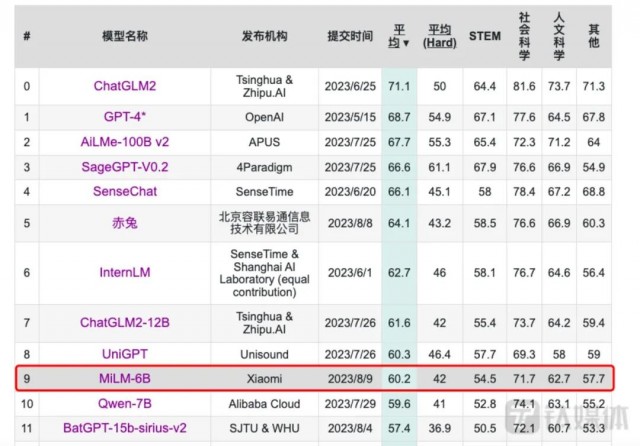Select the Unisound organization cell
640x446 pixels.
point(264,354)
